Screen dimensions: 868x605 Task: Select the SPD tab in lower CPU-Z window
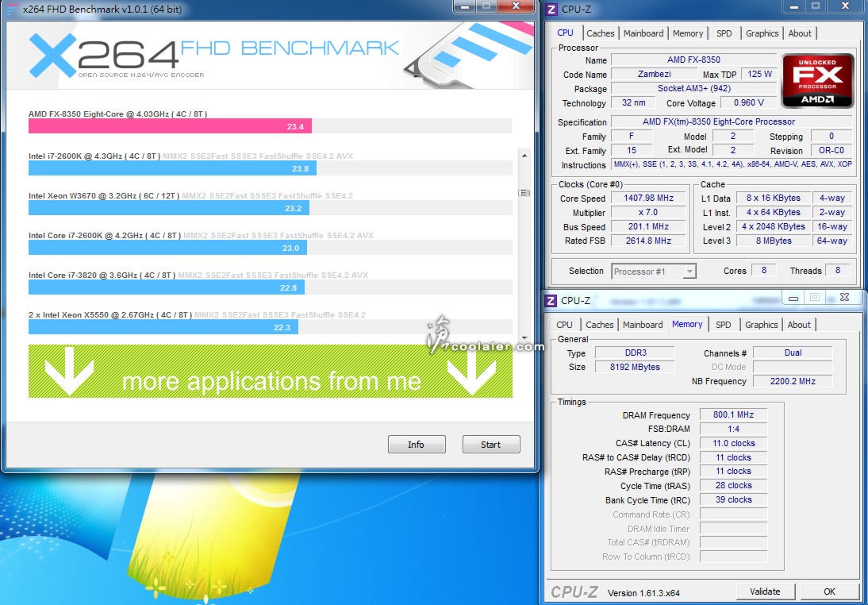723,325
